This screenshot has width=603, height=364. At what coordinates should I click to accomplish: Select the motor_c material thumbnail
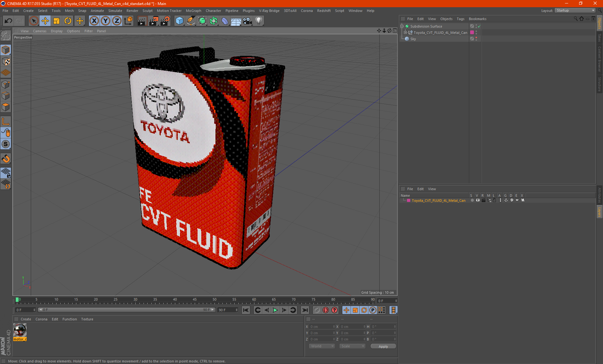[20, 330]
